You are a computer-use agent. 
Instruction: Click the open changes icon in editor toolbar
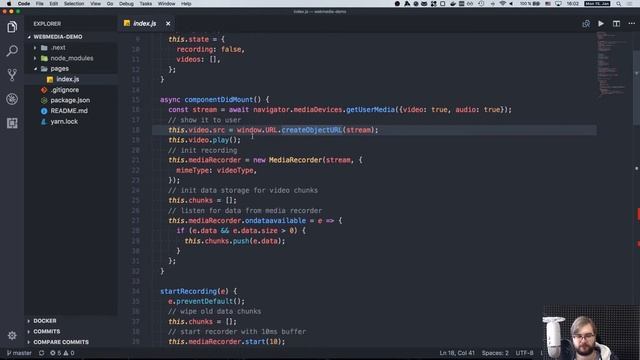coord(586,24)
